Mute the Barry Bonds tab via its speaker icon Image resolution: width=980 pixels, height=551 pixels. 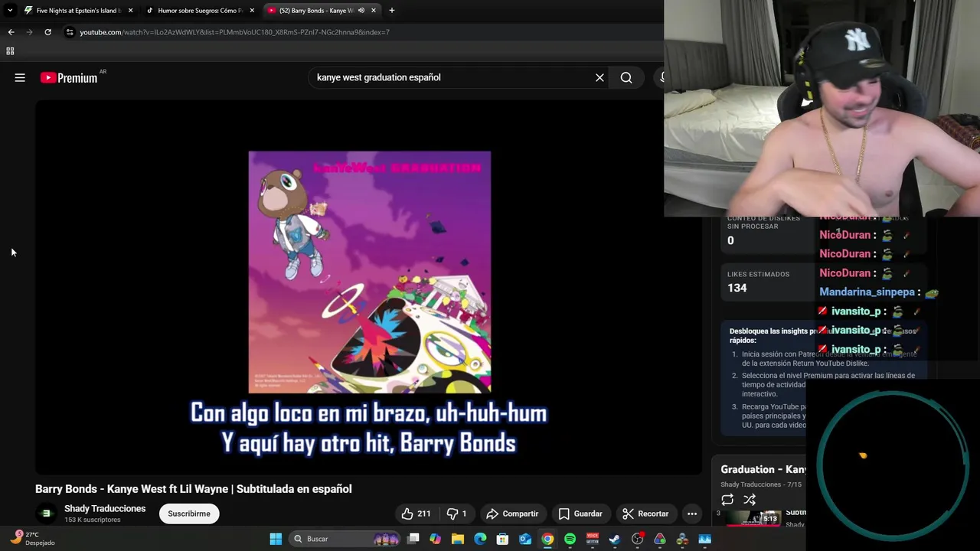click(361, 11)
